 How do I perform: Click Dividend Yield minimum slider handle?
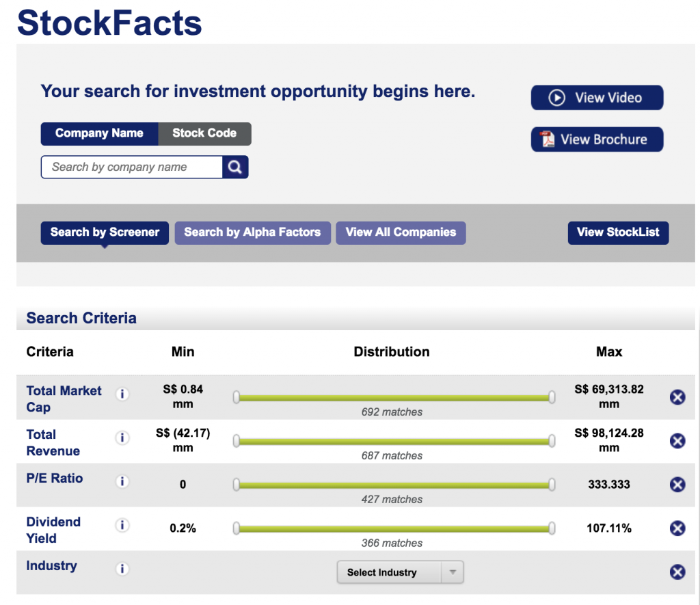pyautogui.click(x=236, y=528)
